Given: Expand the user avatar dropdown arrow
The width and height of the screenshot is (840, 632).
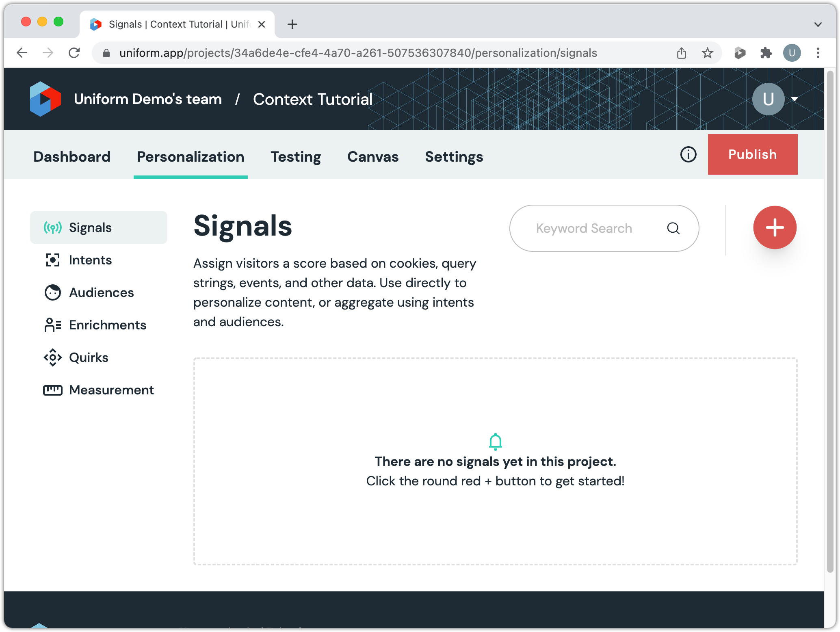Looking at the screenshot, I should 795,99.
